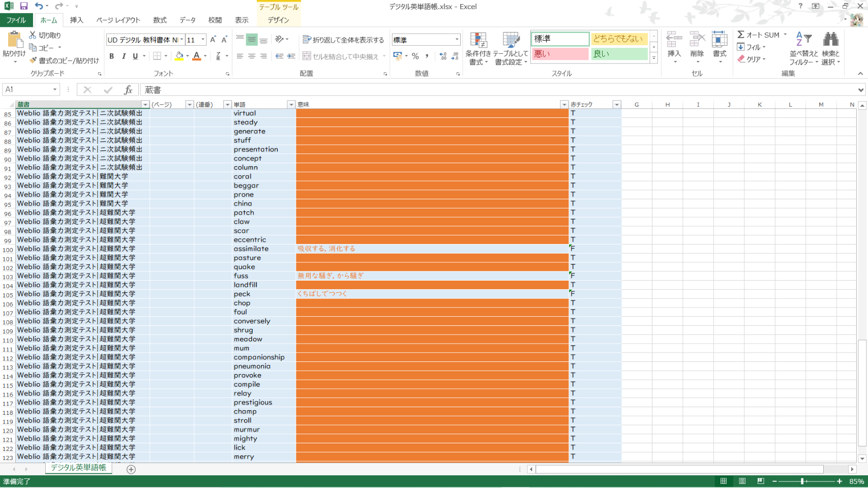
Task: Open the 挿入 ribbon tab
Action: [x=76, y=20]
